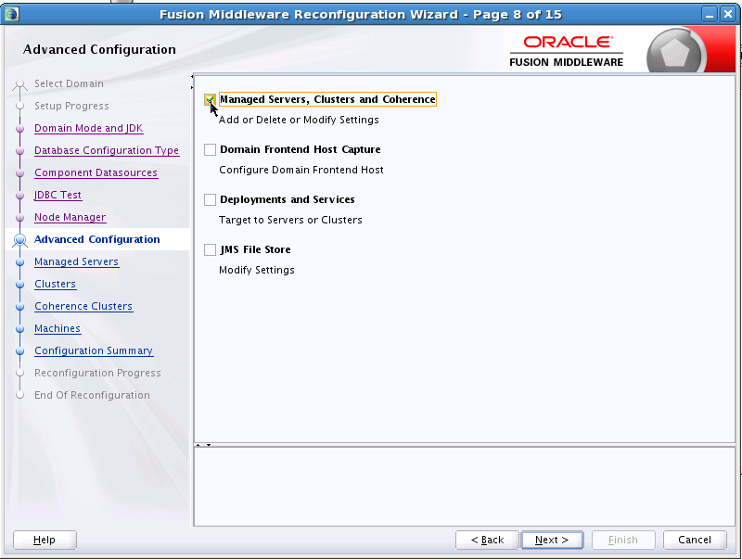
Task: Click the 'Modify Settings' description text
Action: (257, 270)
